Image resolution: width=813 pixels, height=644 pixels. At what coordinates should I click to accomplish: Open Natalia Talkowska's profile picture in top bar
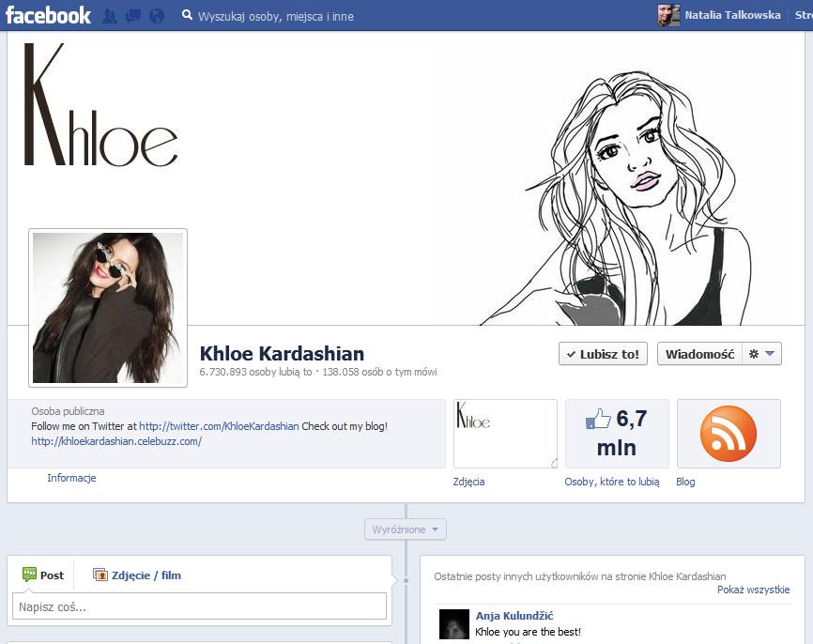(x=668, y=16)
